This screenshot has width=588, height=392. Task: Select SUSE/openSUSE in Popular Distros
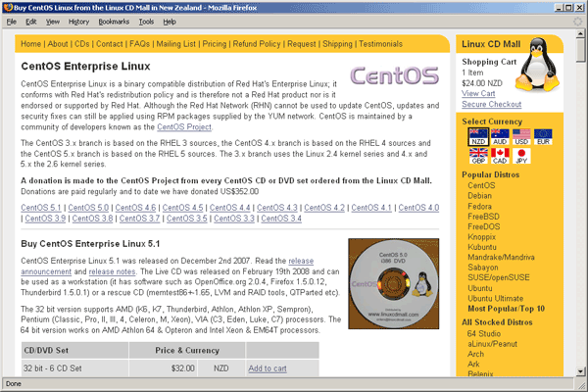coord(499,277)
